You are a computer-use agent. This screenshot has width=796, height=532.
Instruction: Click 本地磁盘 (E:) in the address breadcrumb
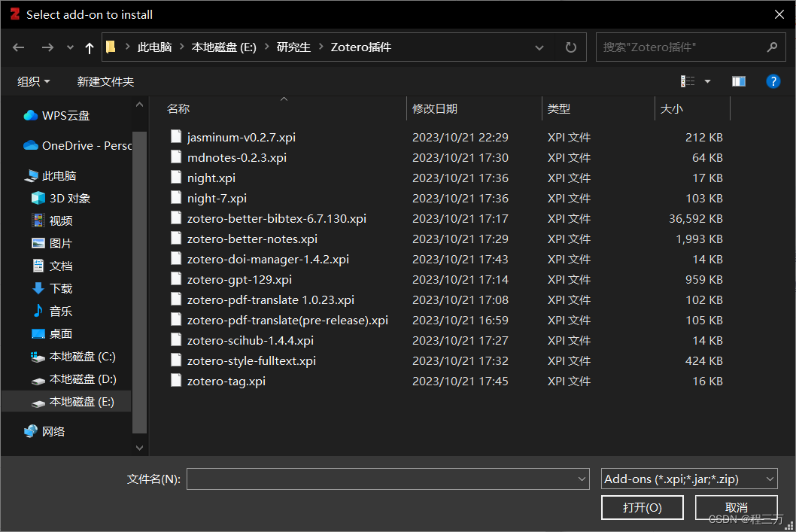(x=224, y=47)
